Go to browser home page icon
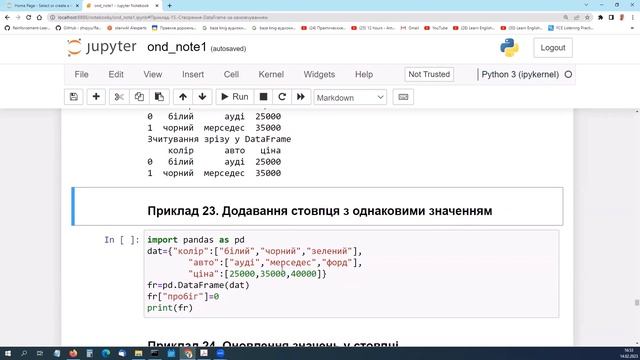Screen dimensions: 640x360 pos(39,18)
